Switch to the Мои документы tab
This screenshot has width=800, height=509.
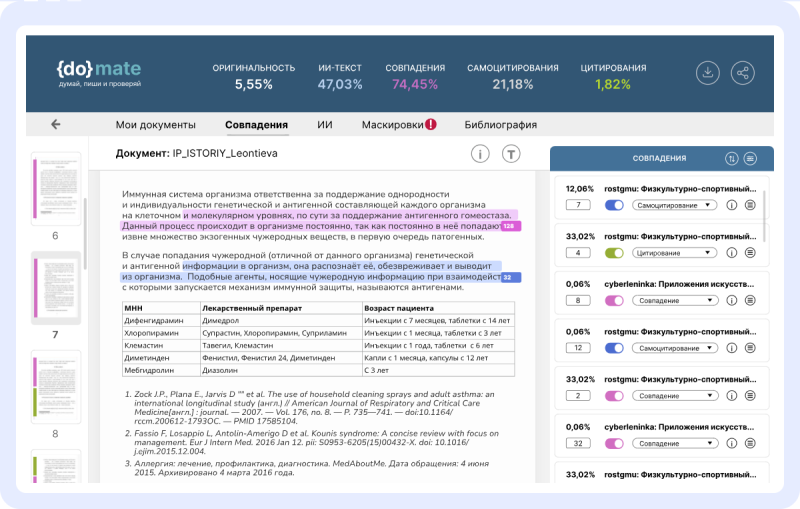point(156,125)
